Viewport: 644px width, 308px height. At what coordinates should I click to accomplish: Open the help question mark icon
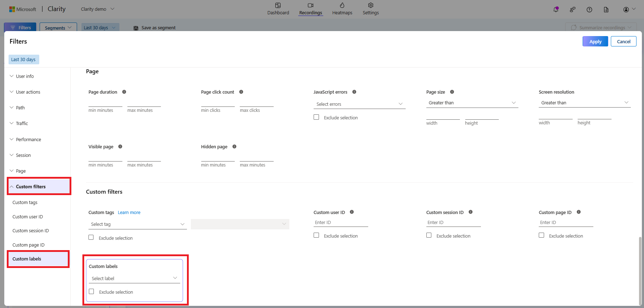tap(589, 10)
